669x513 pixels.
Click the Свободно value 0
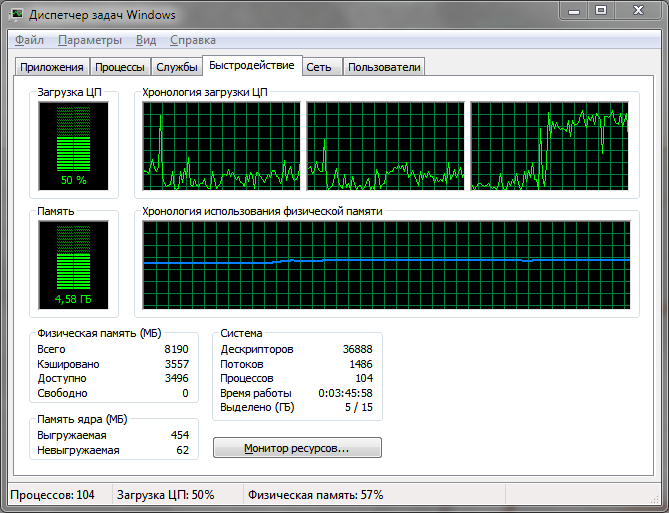(185, 393)
